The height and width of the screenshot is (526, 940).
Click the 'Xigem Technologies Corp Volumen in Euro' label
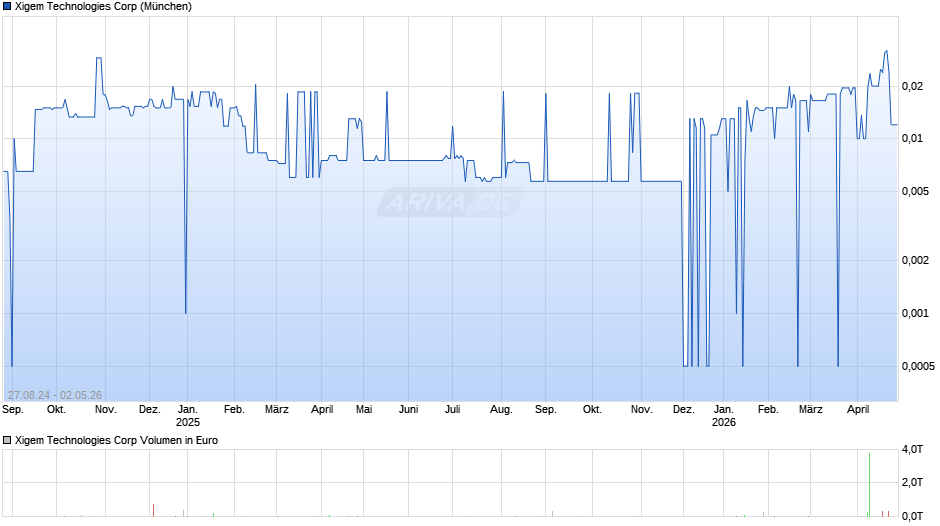(x=116, y=440)
